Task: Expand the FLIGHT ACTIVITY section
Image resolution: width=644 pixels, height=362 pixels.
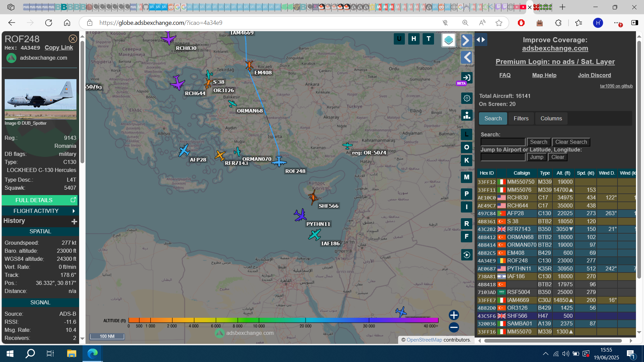Action: pyautogui.click(x=40, y=211)
